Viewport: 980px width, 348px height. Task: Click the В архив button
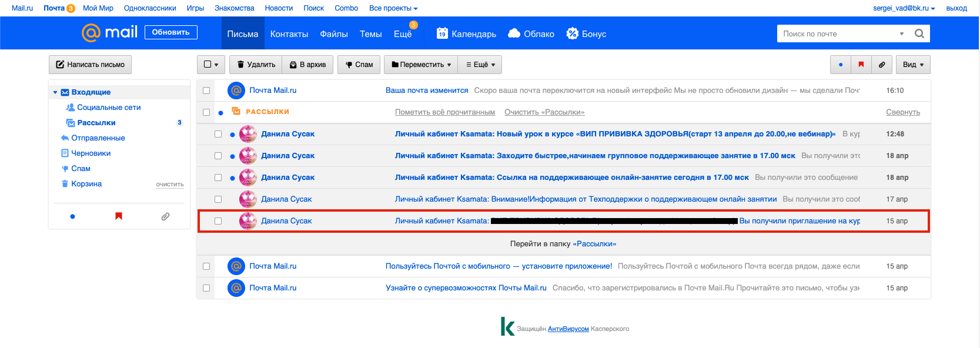click(308, 65)
